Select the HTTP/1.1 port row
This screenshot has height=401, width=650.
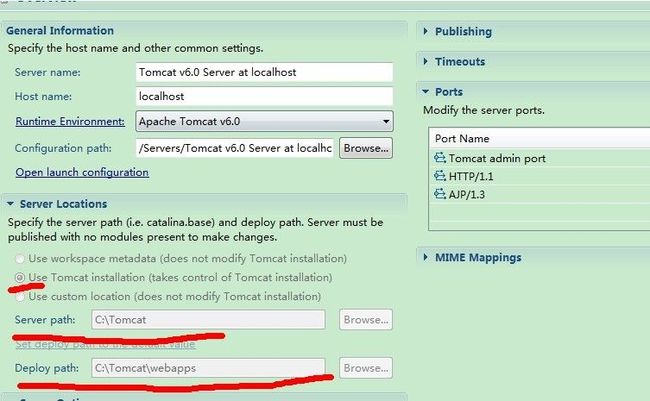pyautogui.click(x=539, y=176)
